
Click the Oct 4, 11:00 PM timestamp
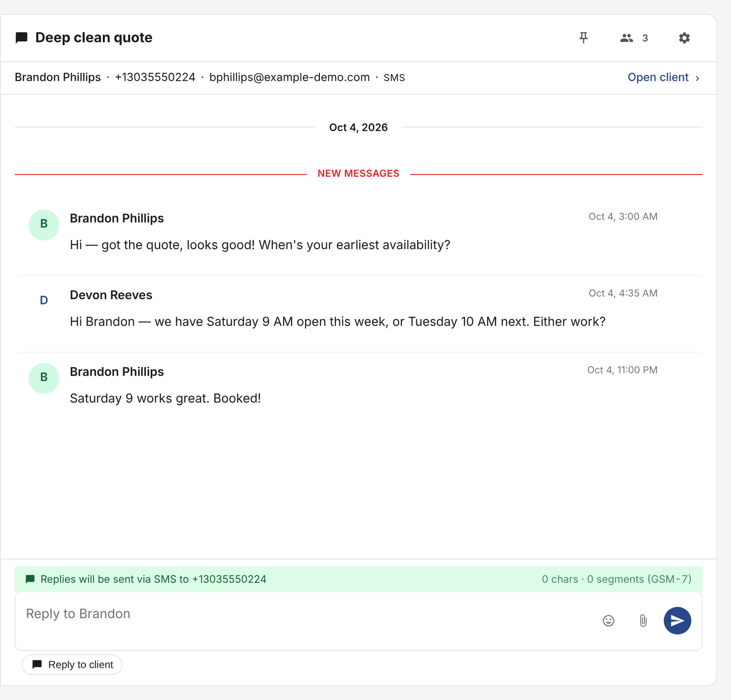click(x=622, y=370)
